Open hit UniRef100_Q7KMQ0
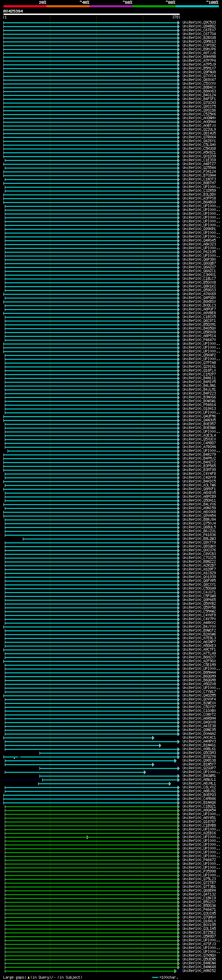Viewport: 222px width, 980px height. tap(199, 956)
